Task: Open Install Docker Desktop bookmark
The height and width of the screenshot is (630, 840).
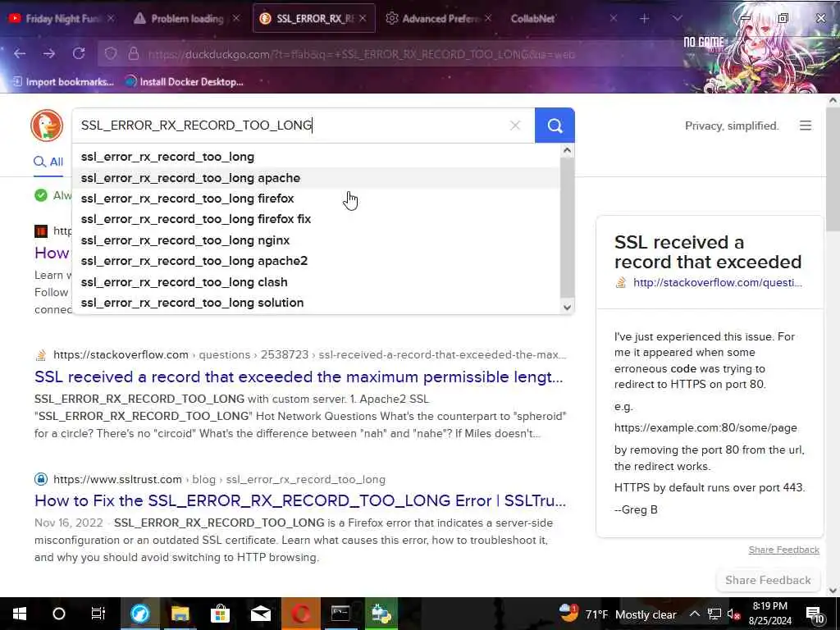Action: pyautogui.click(x=184, y=82)
